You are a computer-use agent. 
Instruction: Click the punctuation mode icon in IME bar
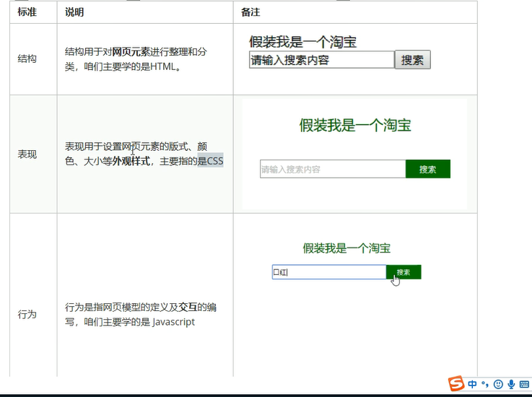point(485,385)
